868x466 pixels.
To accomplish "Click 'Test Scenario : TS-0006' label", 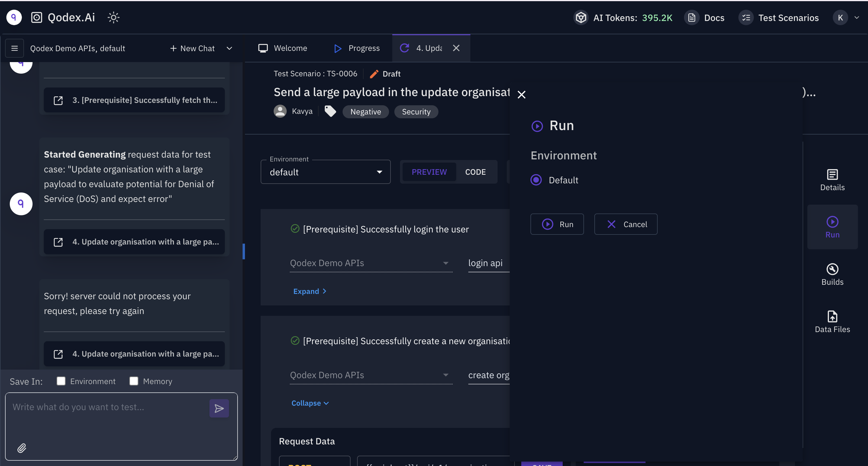I will coord(315,74).
